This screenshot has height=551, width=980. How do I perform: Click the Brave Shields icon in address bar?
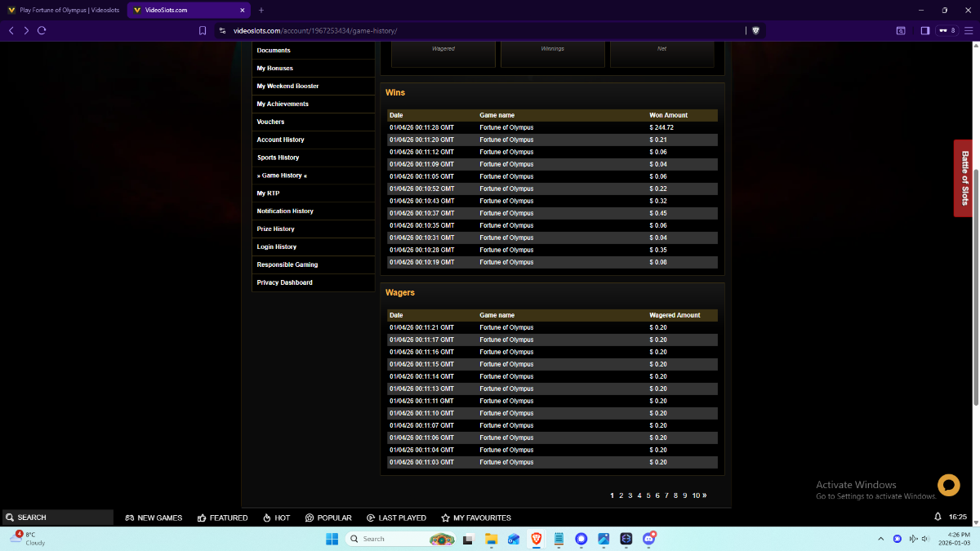pyautogui.click(x=755, y=30)
